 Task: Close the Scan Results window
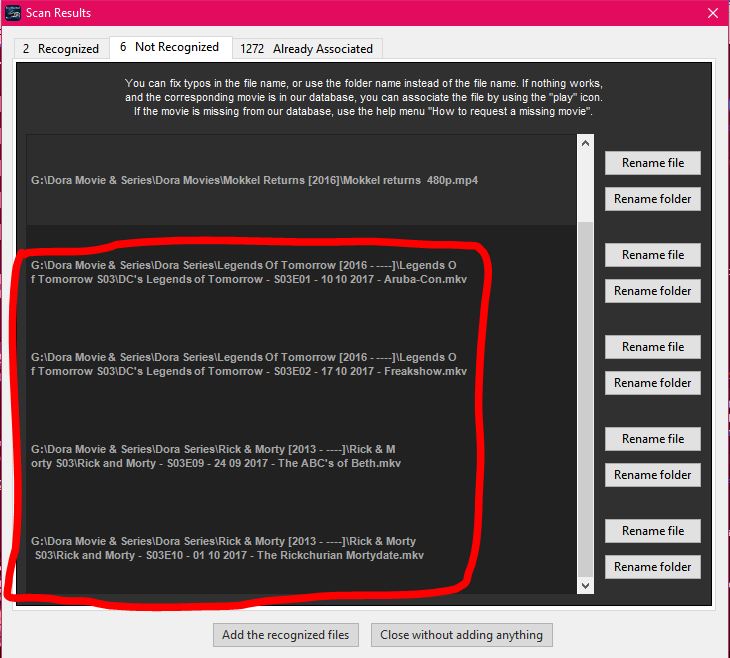[x=713, y=13]
